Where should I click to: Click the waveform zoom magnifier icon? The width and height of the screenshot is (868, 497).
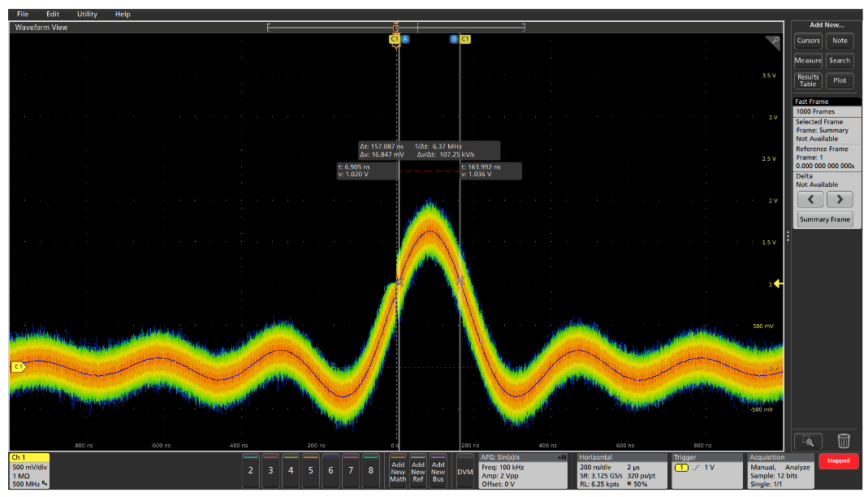coord(808,441)
